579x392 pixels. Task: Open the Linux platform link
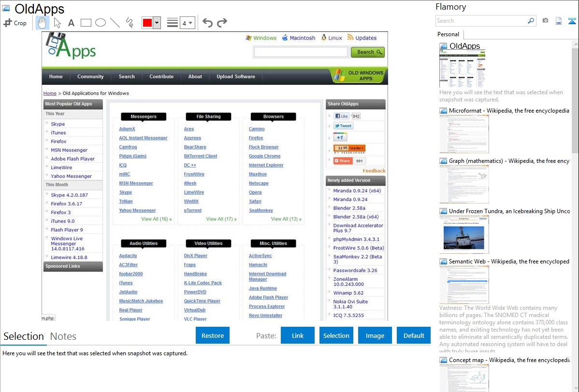[332, 38]
